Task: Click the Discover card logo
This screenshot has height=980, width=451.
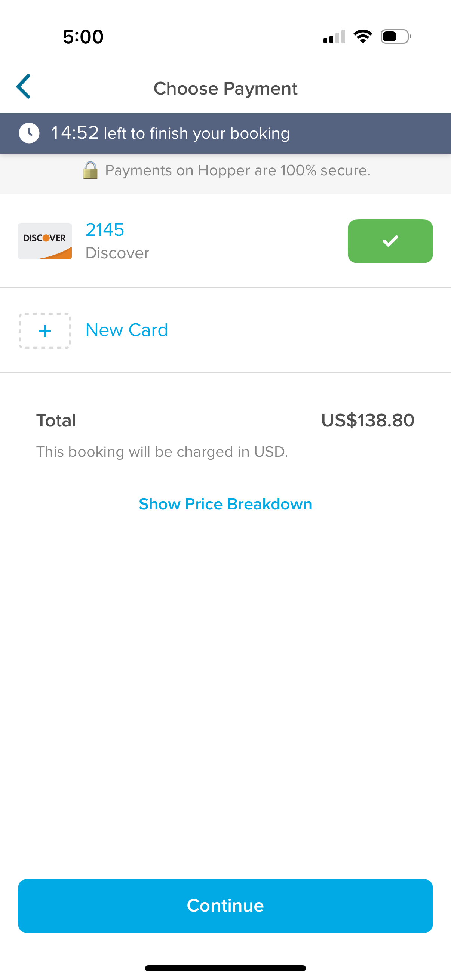Action: tap(45, 241)
